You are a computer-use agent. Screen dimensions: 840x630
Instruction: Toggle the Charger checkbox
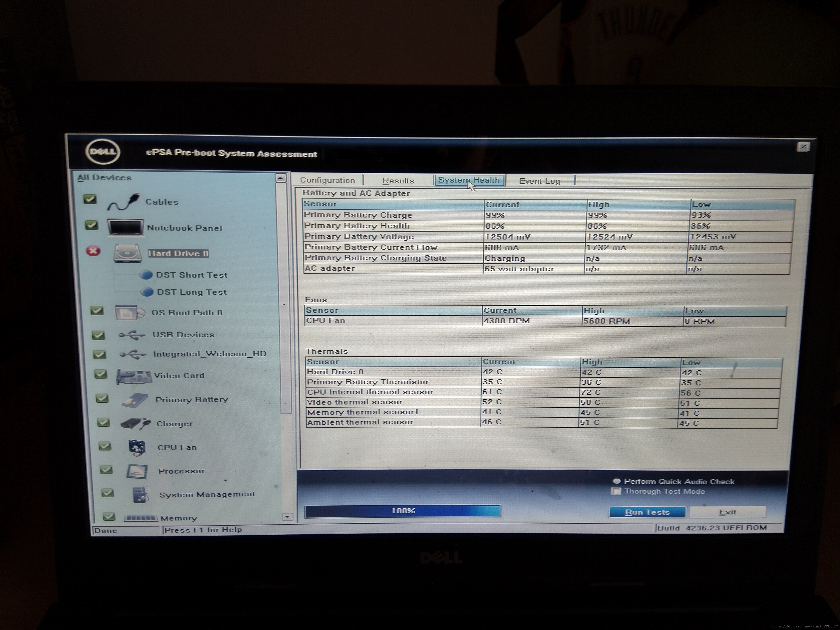click(x=103, y=422)
